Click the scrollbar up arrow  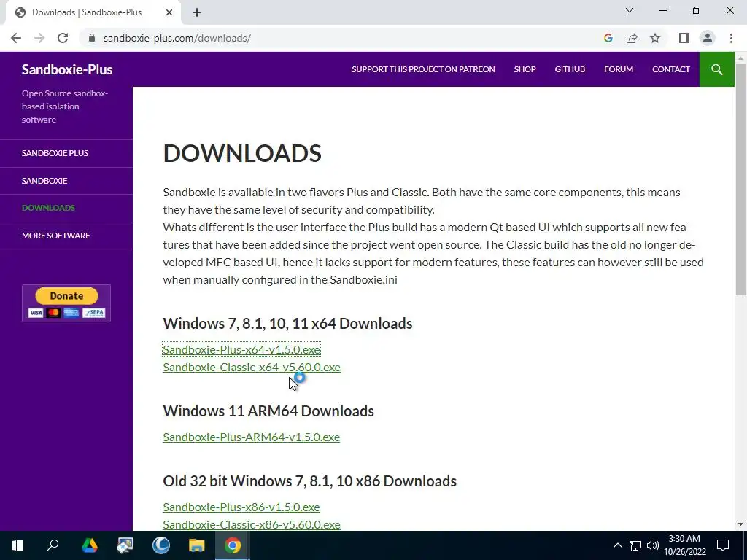740,58
